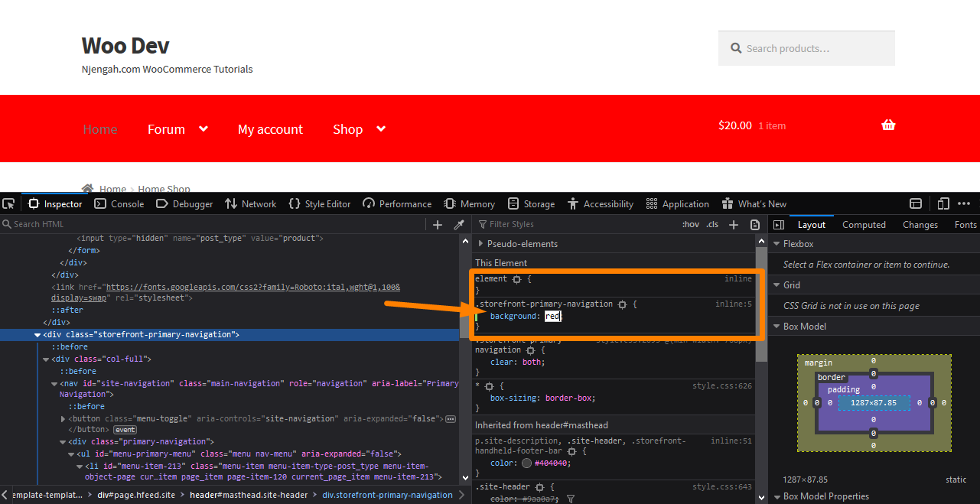This screenshot has height=504, width=980.
Task: Expand the menu-toggle button node
Action: click(x=63, y=419)
